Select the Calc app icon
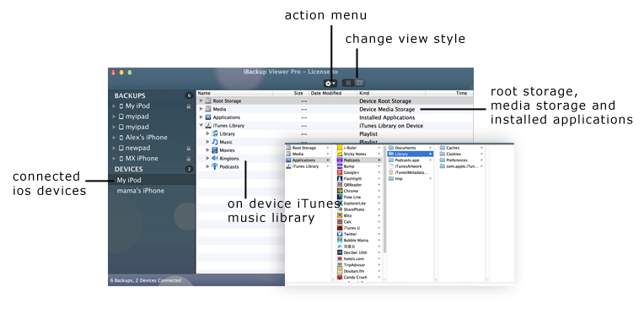 [x=340, y=222]
